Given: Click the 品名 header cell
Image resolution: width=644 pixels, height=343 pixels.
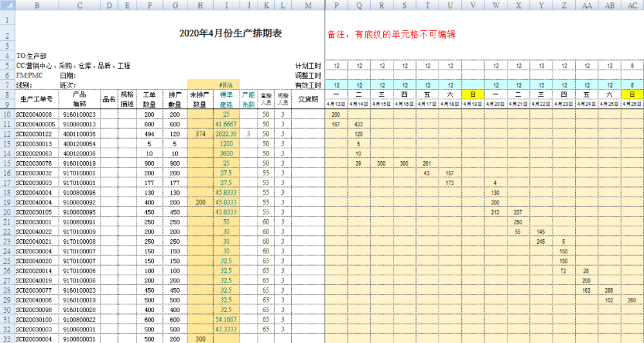Looking at the screenshot, I should [109, 99].
